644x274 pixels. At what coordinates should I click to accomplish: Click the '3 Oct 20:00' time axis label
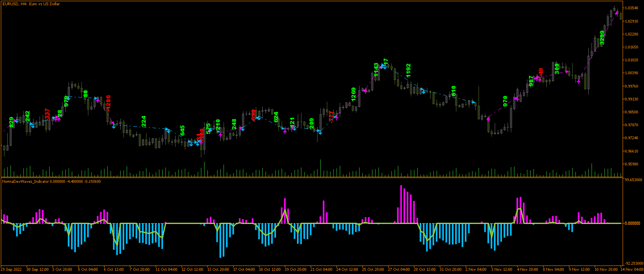(62, 269)
